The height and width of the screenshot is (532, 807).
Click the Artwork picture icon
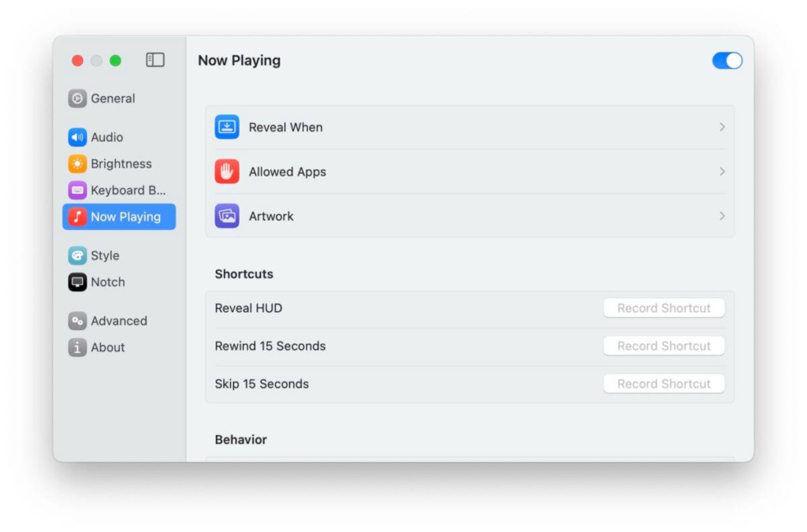(226, 216)
